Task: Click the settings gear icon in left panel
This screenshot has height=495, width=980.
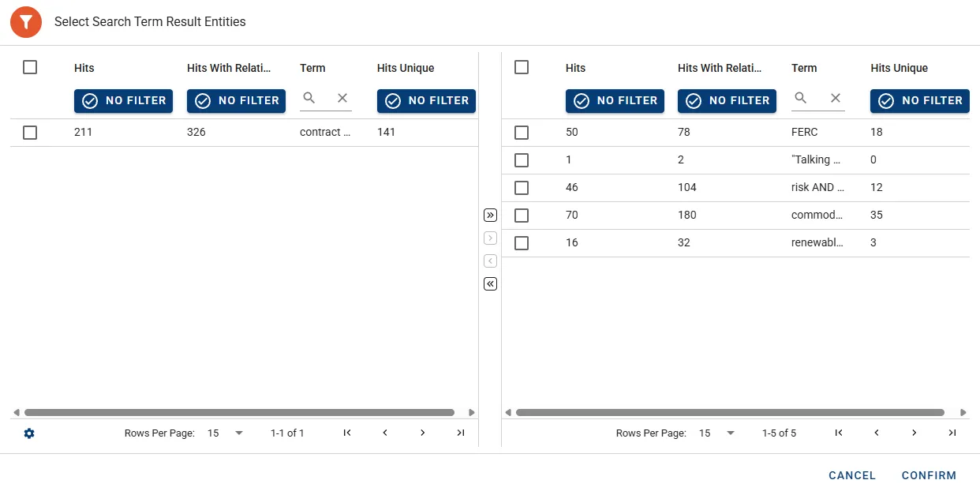Action: [x=29, y=433]
